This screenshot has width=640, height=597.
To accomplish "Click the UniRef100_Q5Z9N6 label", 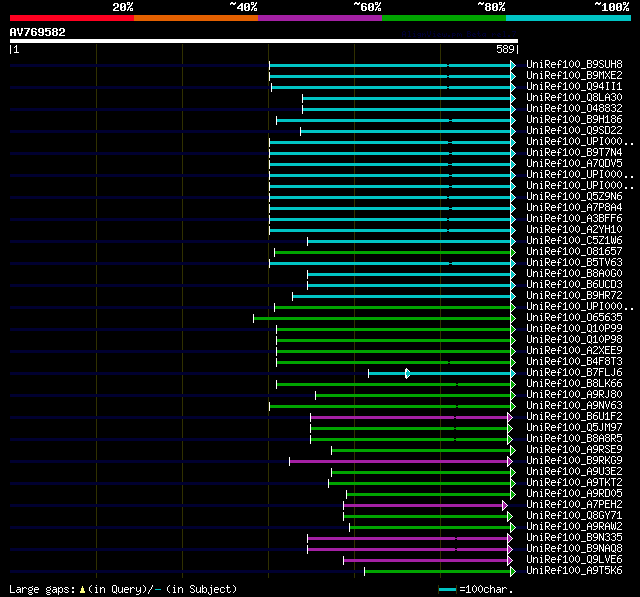I will point(574,197).
